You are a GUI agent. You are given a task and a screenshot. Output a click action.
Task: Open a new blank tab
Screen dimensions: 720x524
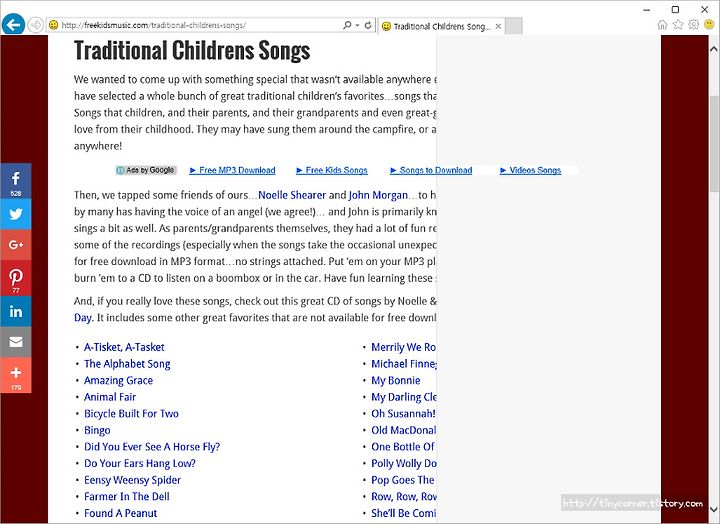pyautogui.click(x=514, y=26)
